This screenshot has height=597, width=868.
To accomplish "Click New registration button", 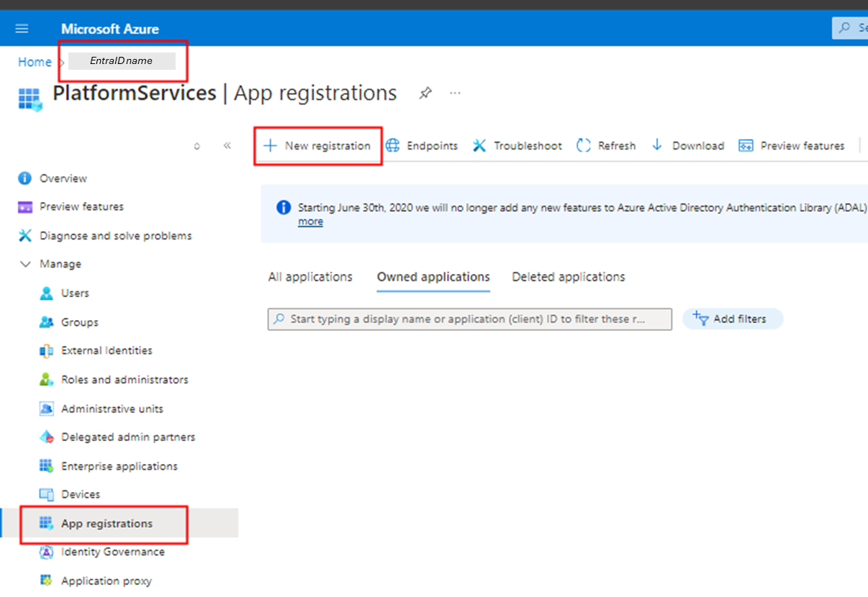I will point(317,145).
